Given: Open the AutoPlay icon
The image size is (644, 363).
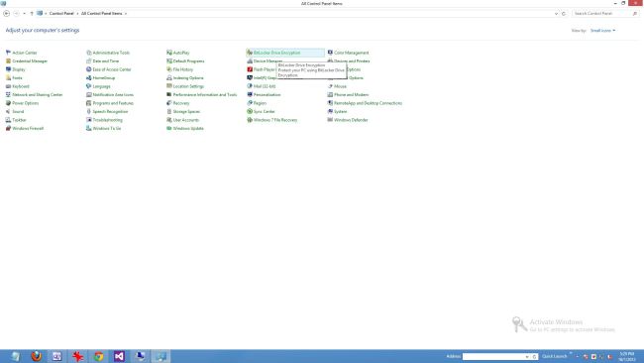Looking at the screenshot, I should pos(168,53).
